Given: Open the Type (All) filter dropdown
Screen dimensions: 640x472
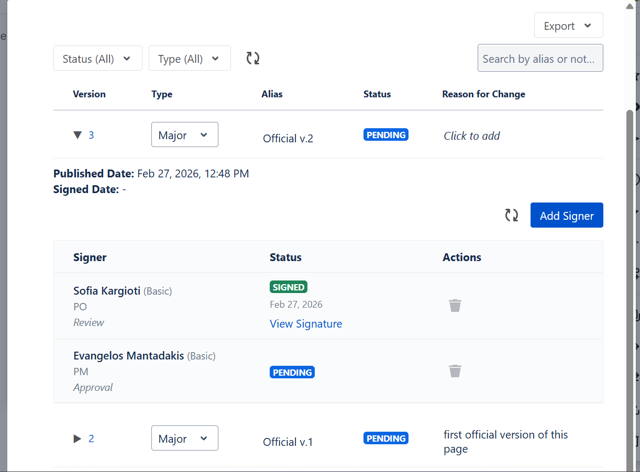Looking at the screenshot, I should point(189,58).
